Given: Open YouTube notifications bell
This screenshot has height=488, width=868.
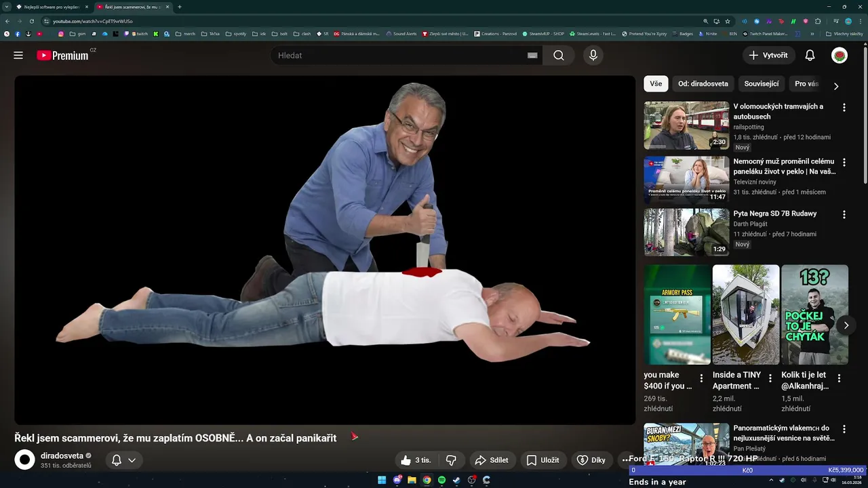Looking at the screenshot, I should pos(810,56).
